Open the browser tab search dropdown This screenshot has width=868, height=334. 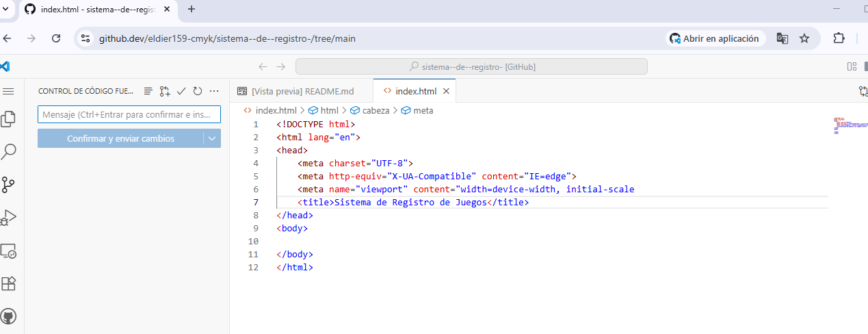click(5, 9)
